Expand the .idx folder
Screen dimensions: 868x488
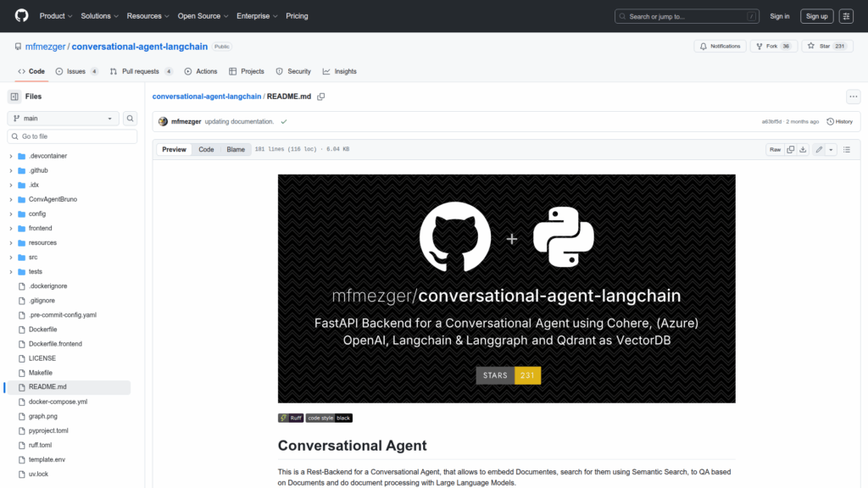pyautogui.click(x=11, y=185)
